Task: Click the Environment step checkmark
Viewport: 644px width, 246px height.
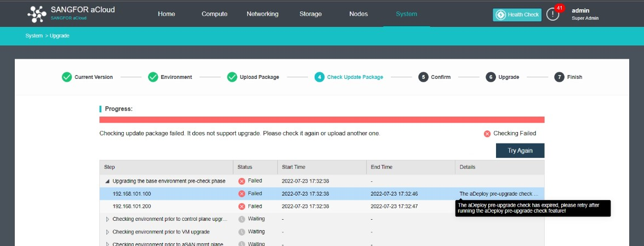Action: pyautogui.click(x=153, y=77)
